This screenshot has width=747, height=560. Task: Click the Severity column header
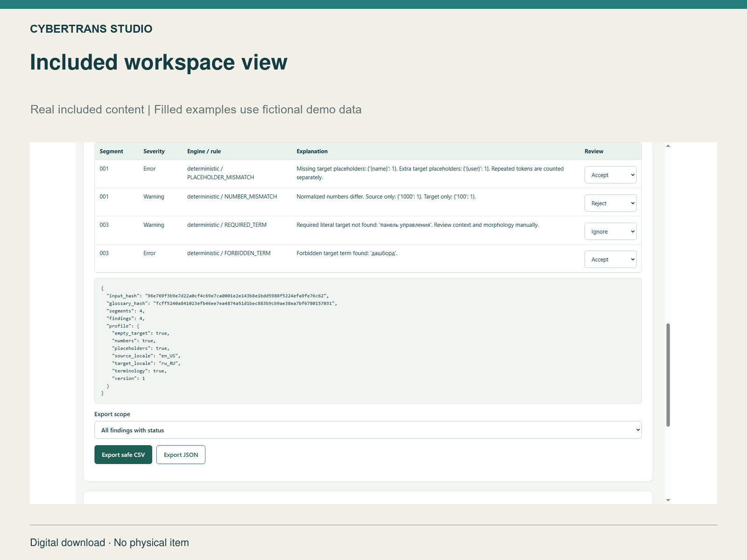(154, 151)
